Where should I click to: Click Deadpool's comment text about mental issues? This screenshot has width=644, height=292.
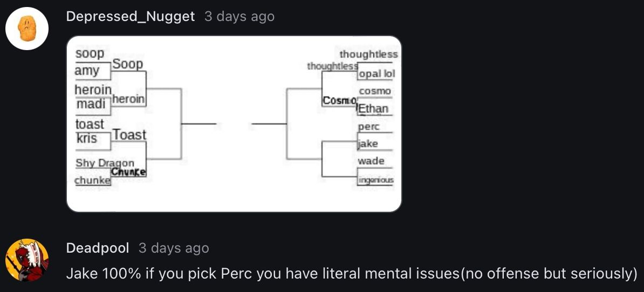click(x=352, y=274)
